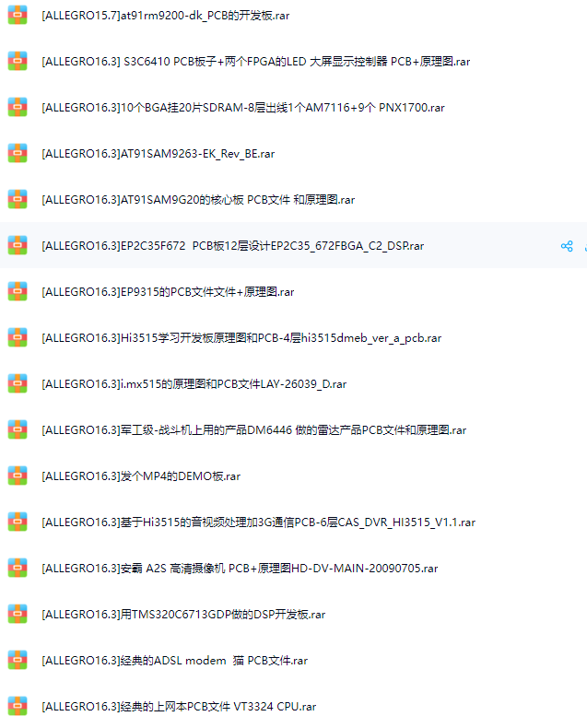Image resolution: width=587 pixels, height=728 pixels.
Task: Open S3C6410 PCB板子+两个FPGA的LED file name
Action: pyautogui.click(x=256, y=62)
